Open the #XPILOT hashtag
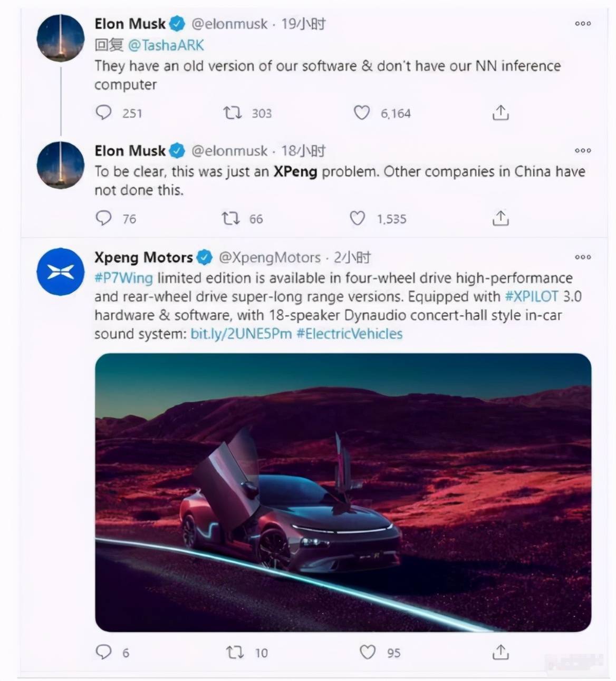The width and height of the screenshot is (616, 681). [532, 296]
